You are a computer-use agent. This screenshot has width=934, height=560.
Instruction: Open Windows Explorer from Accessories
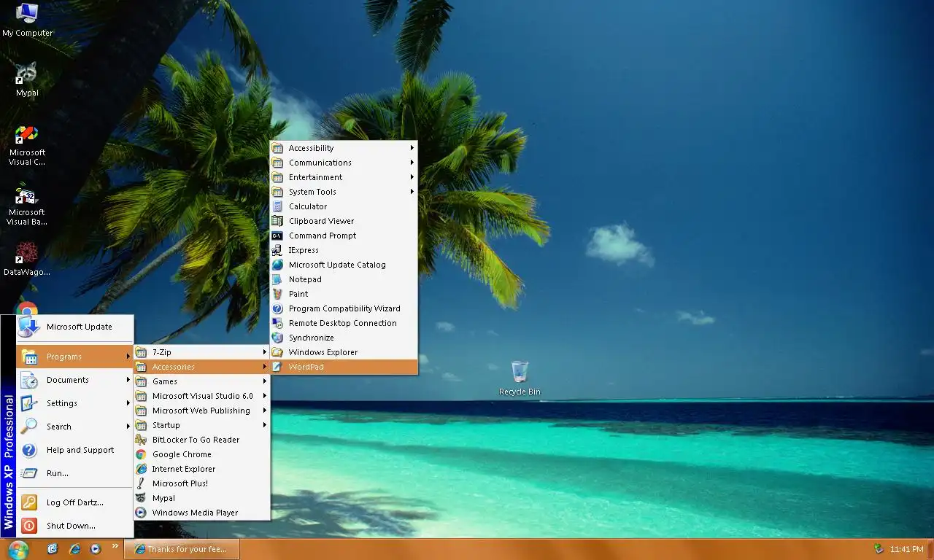pos(344,352)
